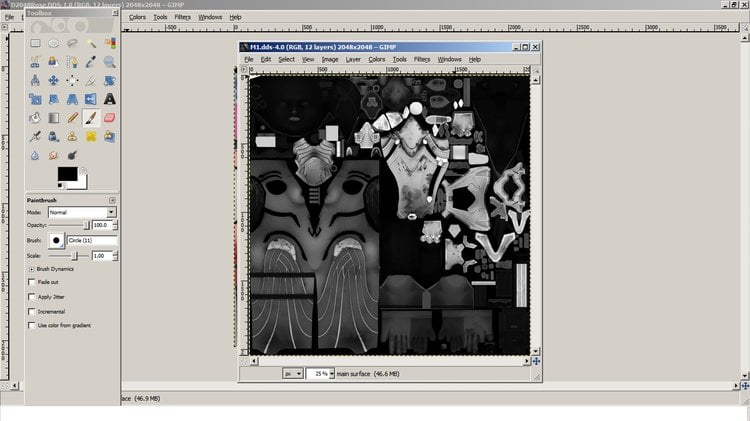This screenshot has height=421, width=750.
Task: Select the Bucket Fill tool
Action: coord(35,118)
